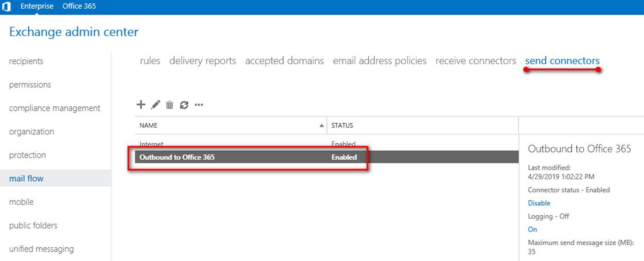Select the Internet connector row
The height and width of the screenshot is (261, 644).
327,144
